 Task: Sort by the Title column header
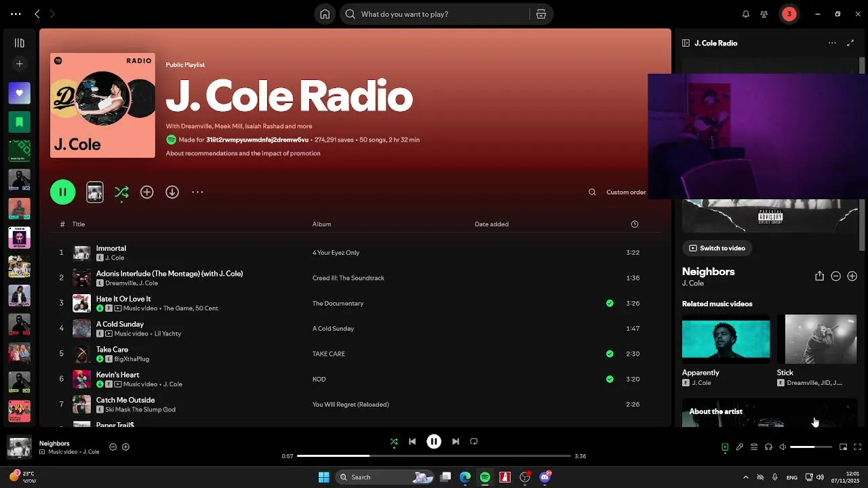pyautogui.click(x=79, y=224)
